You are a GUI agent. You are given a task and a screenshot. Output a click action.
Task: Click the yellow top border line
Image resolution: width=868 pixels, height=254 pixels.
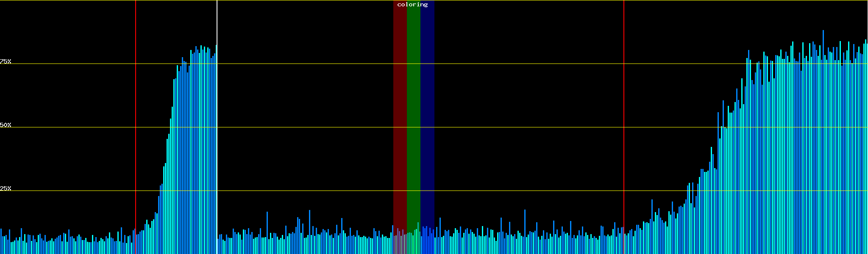click(x=509, y=0)
